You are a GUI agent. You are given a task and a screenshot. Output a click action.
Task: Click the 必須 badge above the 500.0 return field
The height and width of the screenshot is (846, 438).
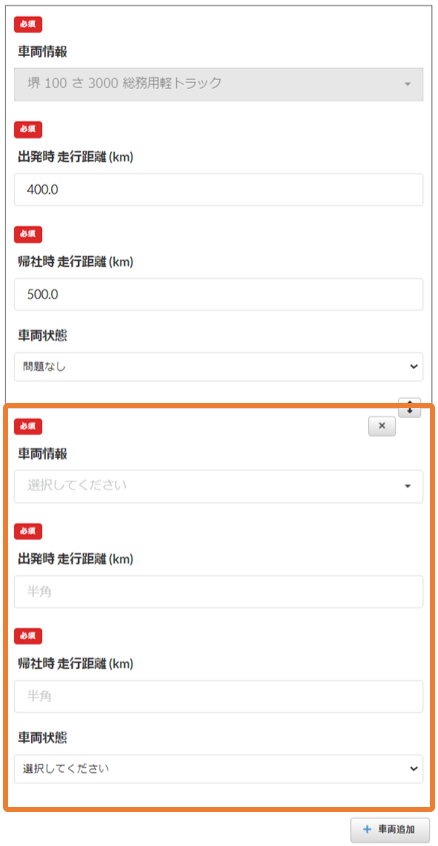[28, 234]
